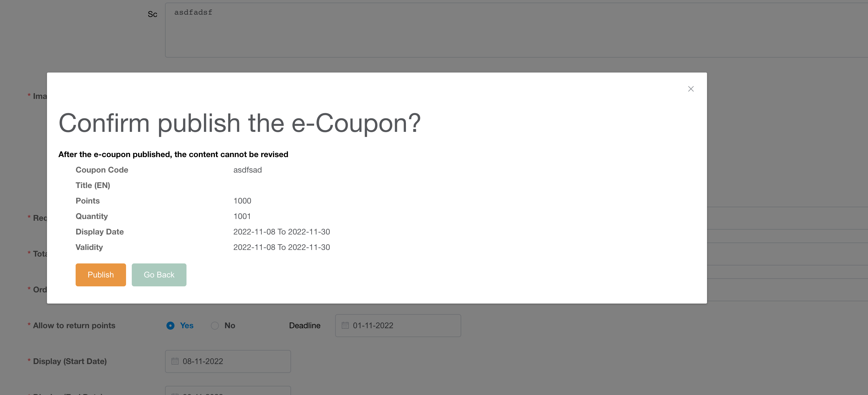
Task: Click the "Allow to return points" label
Action: pyautogui.click(x=74, y=326)
